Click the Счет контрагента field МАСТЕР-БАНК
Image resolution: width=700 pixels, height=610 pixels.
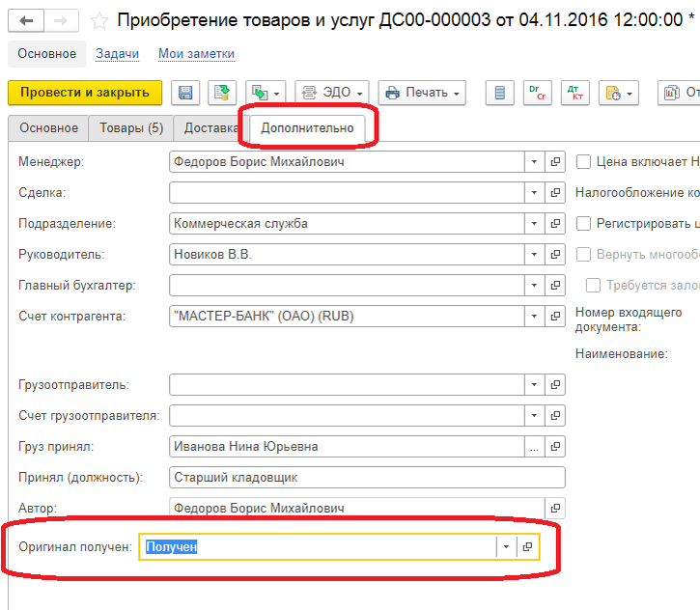(347, 317)
